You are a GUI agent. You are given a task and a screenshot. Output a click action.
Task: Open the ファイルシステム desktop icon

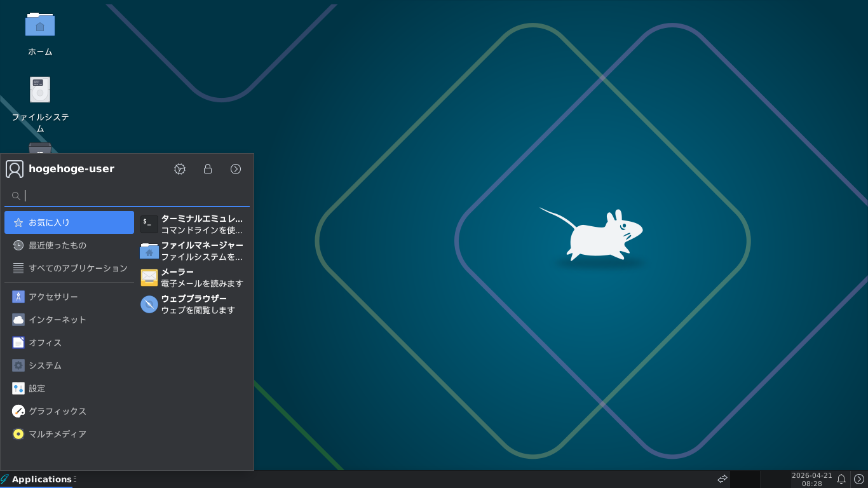click(39, 89)
